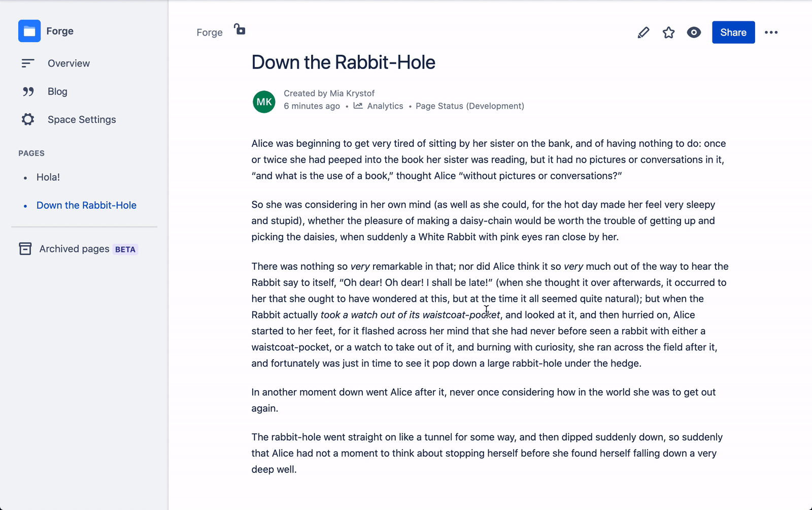Open Overview via the lines icon
This screenshot has width=812, height=510.
pos(27,63)
